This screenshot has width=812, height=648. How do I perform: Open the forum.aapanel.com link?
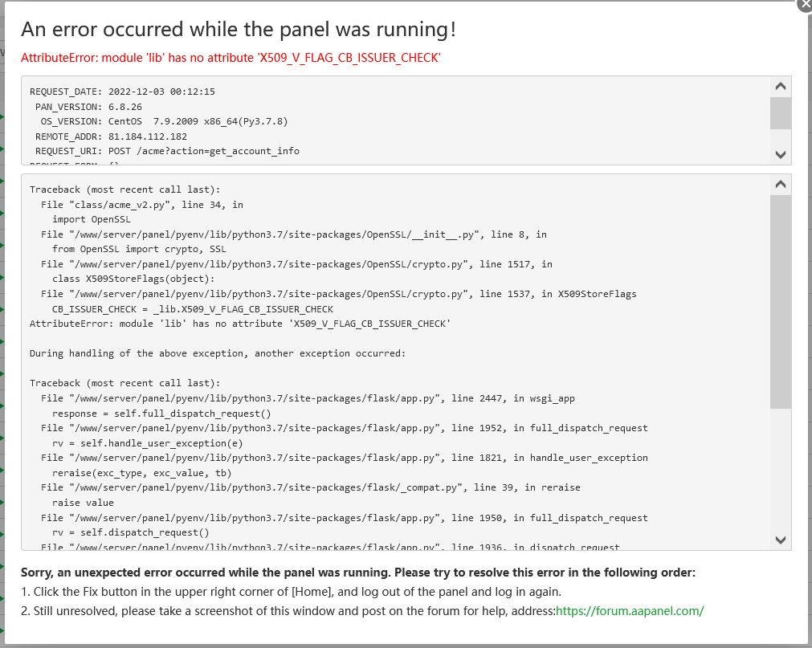tap(630, 611)
